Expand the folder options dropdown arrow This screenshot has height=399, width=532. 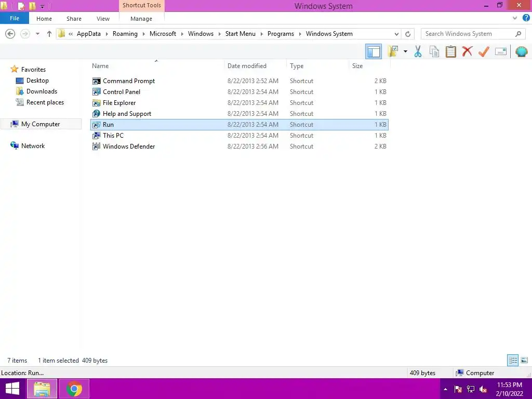pos(405,51)
